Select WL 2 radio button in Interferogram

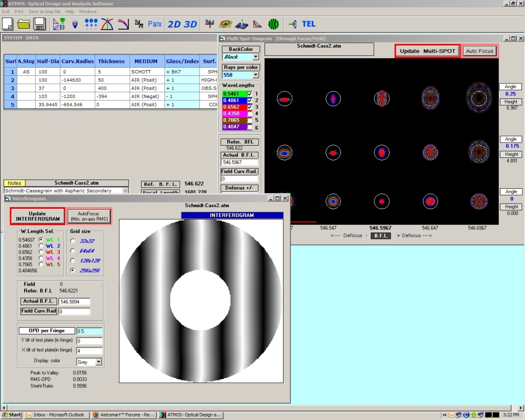41,246
